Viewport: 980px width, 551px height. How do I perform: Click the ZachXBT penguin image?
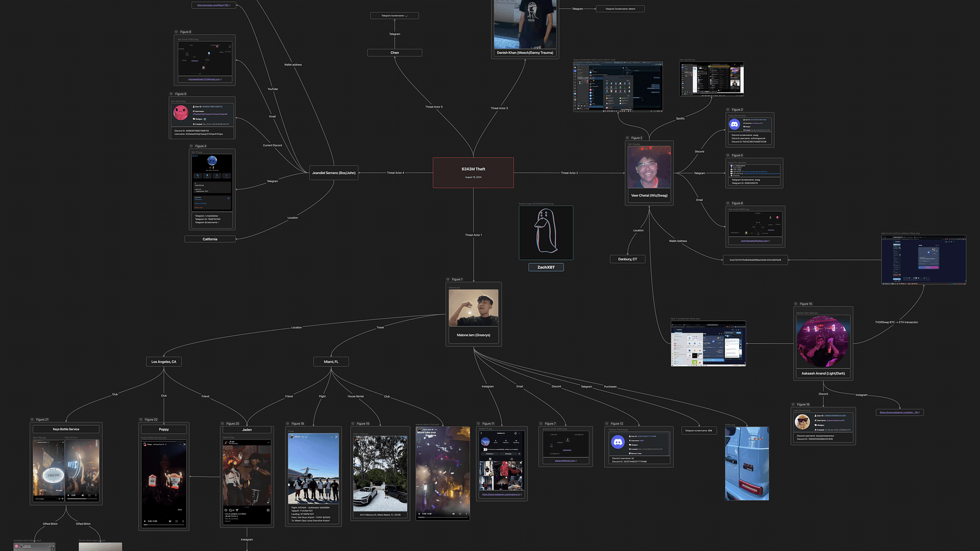coord(546,232)
